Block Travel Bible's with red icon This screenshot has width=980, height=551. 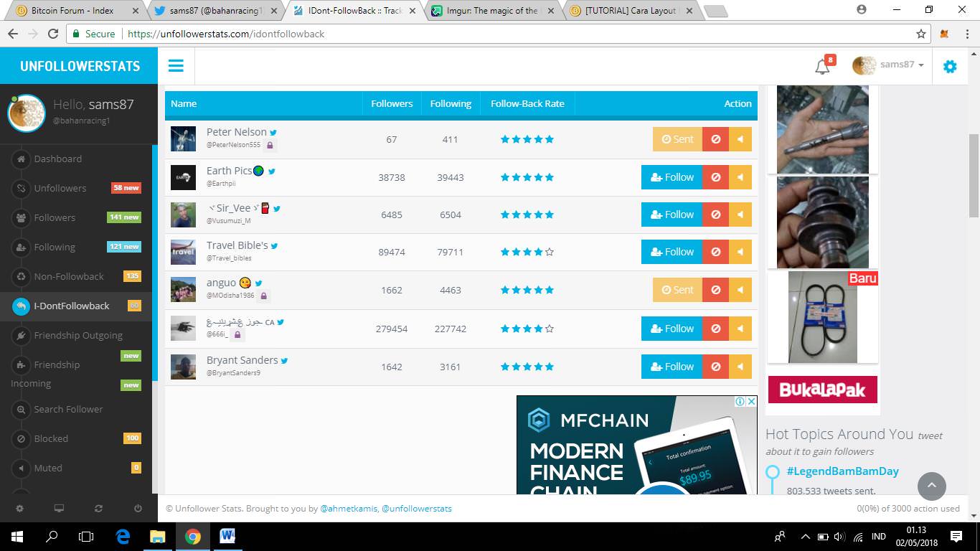(x=715, y=252)
